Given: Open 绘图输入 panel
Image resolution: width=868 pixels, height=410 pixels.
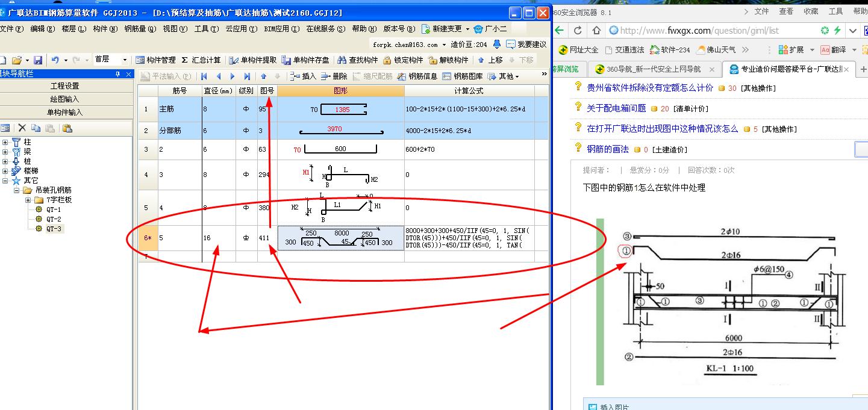Looking at the screenshot, I should point(66,99).
